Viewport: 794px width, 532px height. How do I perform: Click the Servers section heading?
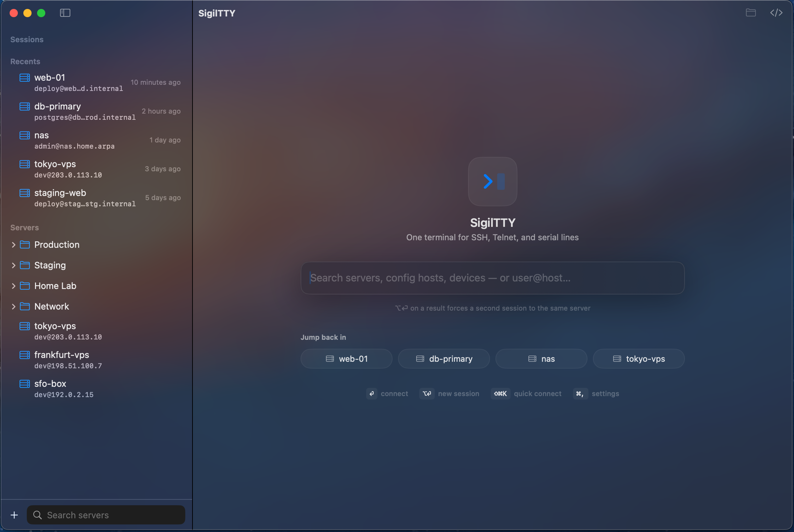click(24, 228)
